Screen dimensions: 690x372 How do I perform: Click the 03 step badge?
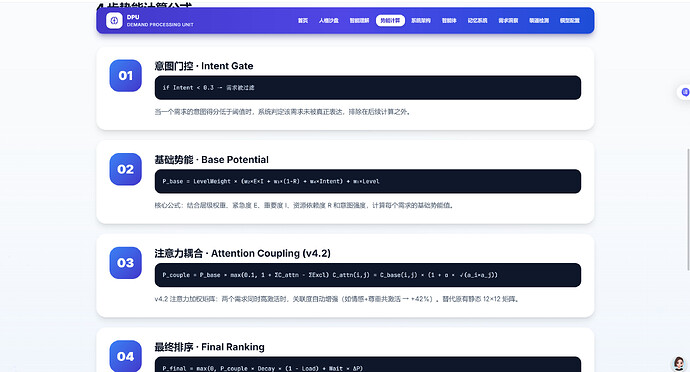click(125, 263)
